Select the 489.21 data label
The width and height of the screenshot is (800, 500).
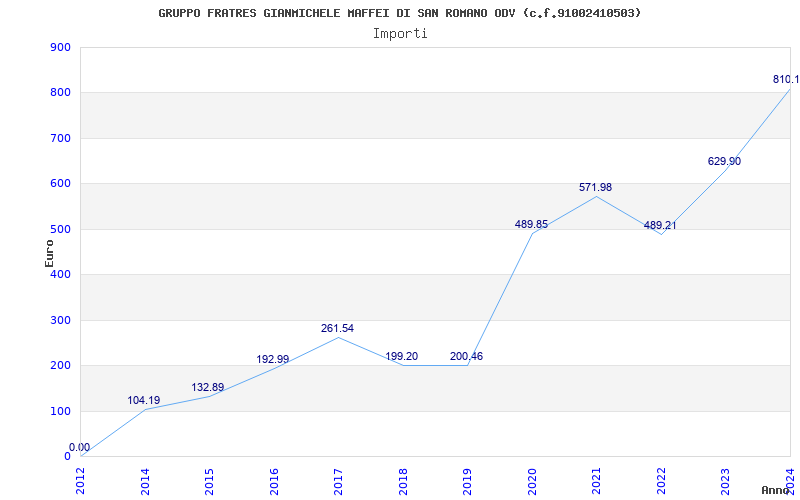(x=660, y=225)
